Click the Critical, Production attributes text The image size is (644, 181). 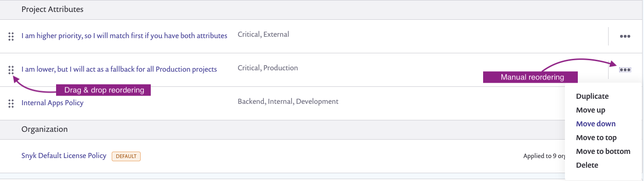coord(268,68)
